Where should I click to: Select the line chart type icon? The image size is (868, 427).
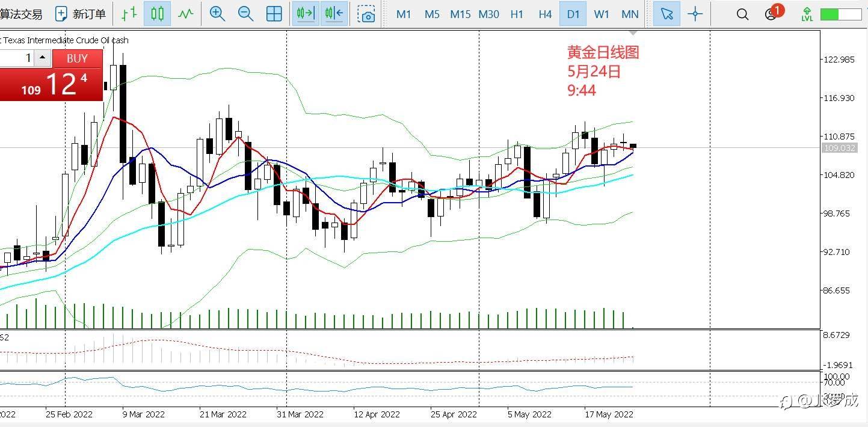pos(186,14)
